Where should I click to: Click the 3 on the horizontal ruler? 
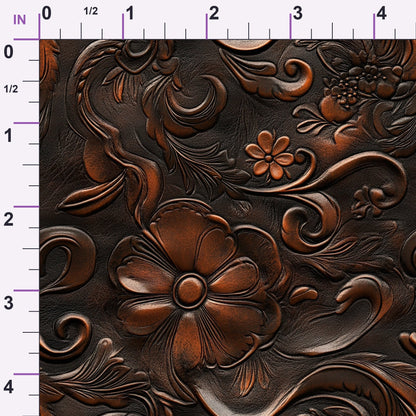[x=298, y=13]
